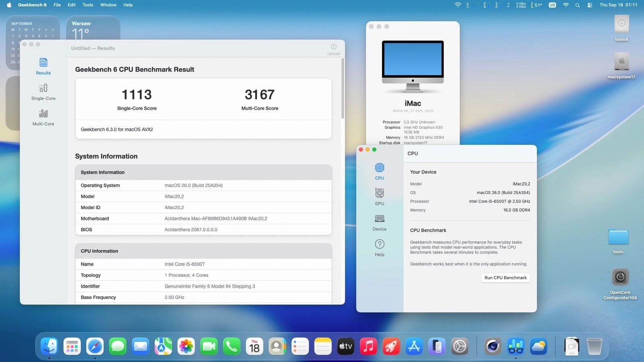Open the Tools menu

pos(88,5)
